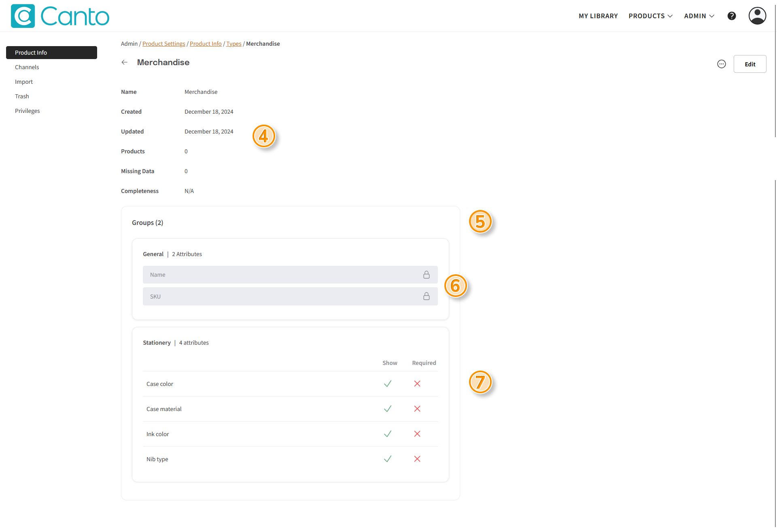Click the SKU attribute field row

pyautogui.click(x=283, y=297)
